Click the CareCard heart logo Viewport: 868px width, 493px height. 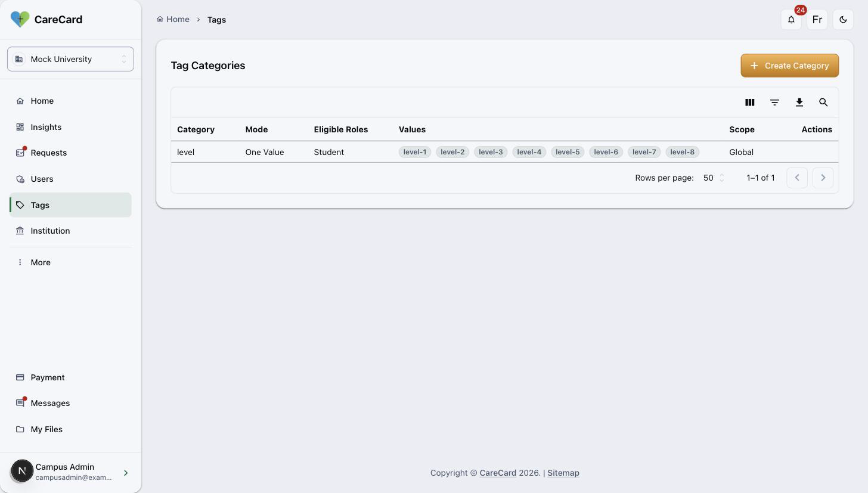pyautogui.click(x=20, y=19)
